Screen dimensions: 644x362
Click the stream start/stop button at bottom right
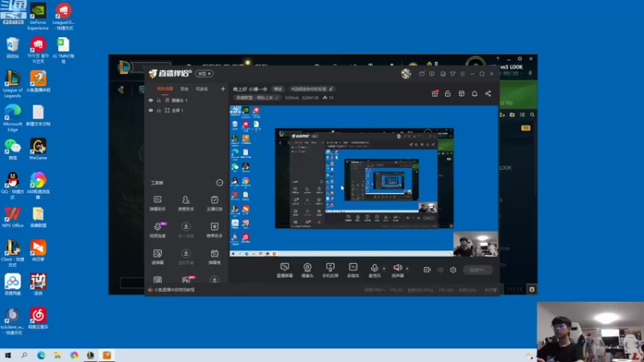(477, 269)
